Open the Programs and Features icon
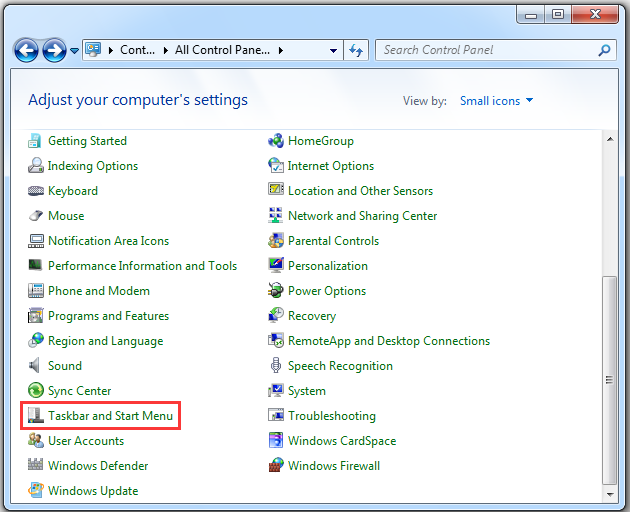The height and width of the screenshot is (512, 630). point(35,316)
